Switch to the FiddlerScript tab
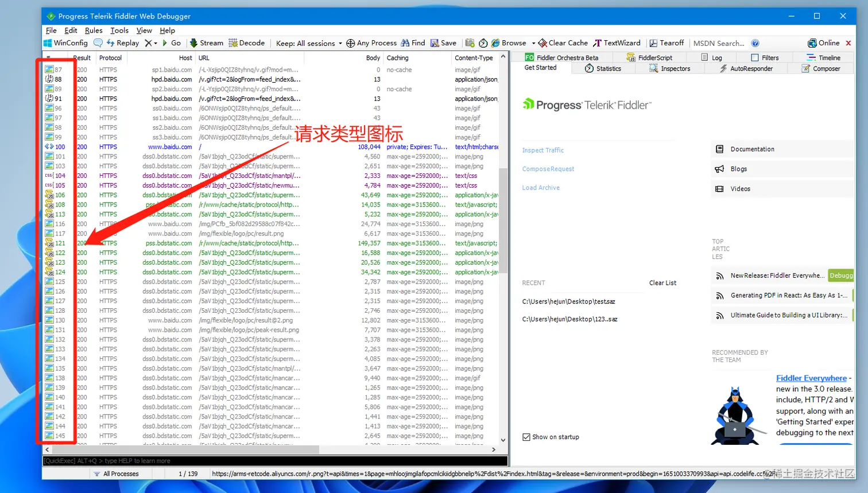868x493 pixels. 649,57
